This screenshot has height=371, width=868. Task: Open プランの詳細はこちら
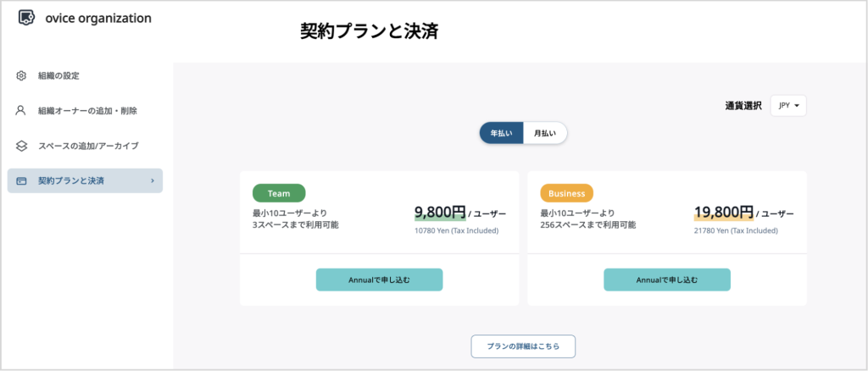[523, 346]
